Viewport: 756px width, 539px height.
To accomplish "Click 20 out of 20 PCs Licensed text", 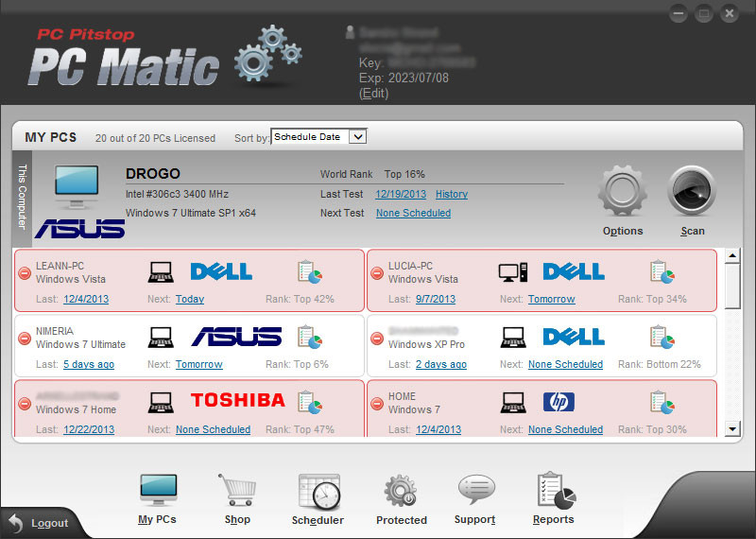I will coord(155,138).
